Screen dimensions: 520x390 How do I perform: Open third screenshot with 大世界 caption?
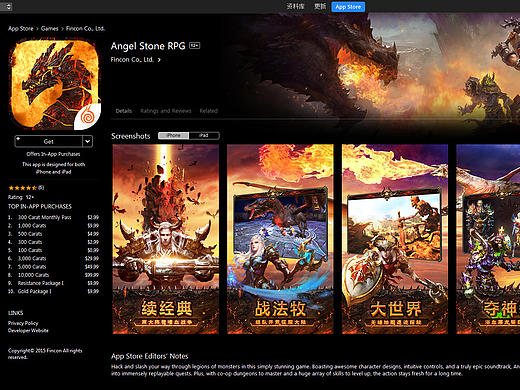[x=395, y=239]
